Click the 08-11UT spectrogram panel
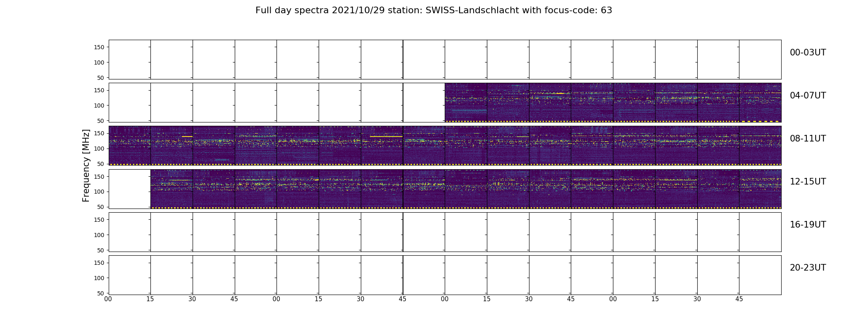868x331 pixels. coord(445,146)
